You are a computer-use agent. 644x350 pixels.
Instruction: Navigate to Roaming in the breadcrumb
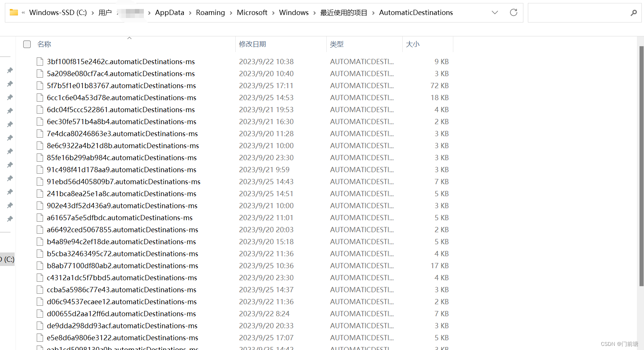211,13
